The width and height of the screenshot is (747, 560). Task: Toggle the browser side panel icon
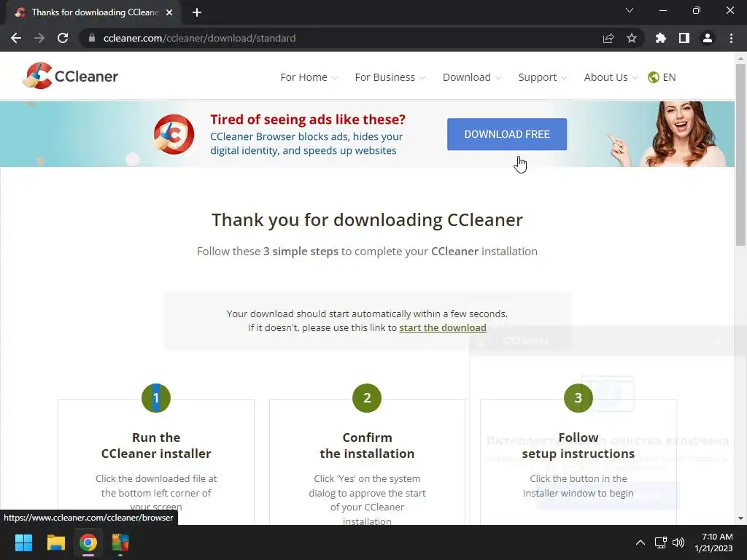pyautogui.click(x=684, y=38)
